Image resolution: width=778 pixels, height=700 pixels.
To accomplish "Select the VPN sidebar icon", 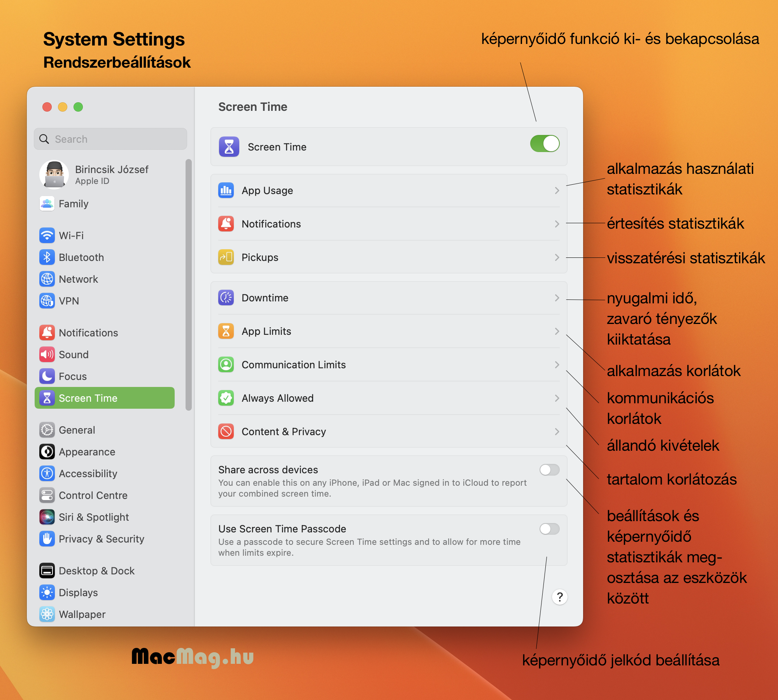I will (47, 301).
